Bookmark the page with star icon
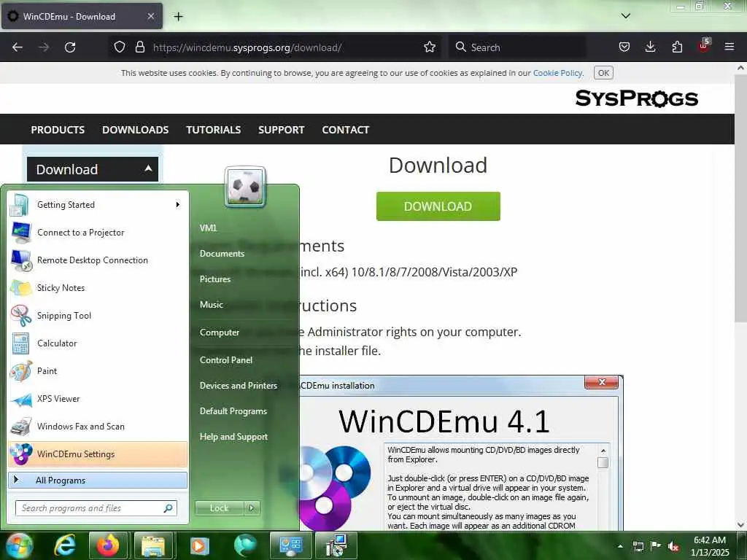The width and height of the screenshot is (747, 560). (429, 47)
